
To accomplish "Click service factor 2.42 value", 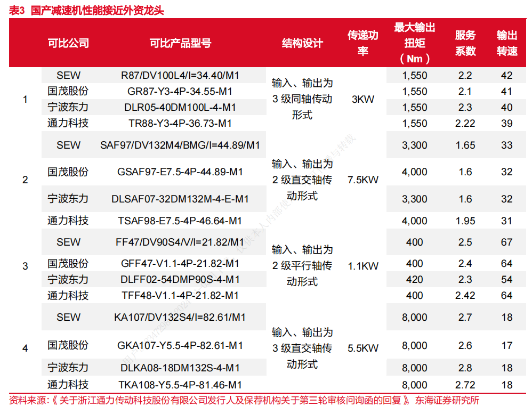I will (x=465, y=296).
